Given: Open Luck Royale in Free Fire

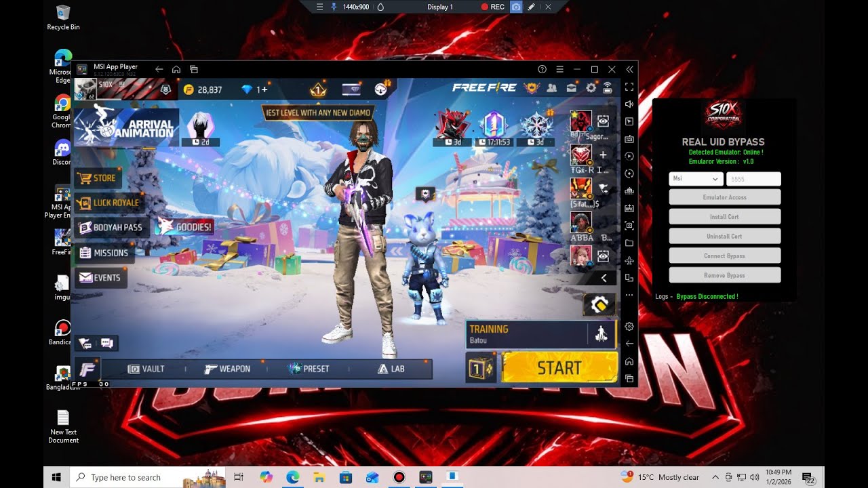Looking at the screenshot, I should click(108, 203).
